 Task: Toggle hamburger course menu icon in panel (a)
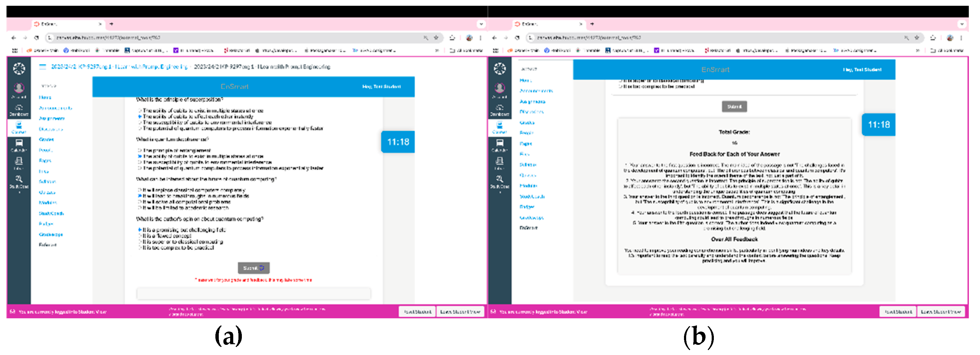click(42, 67)
